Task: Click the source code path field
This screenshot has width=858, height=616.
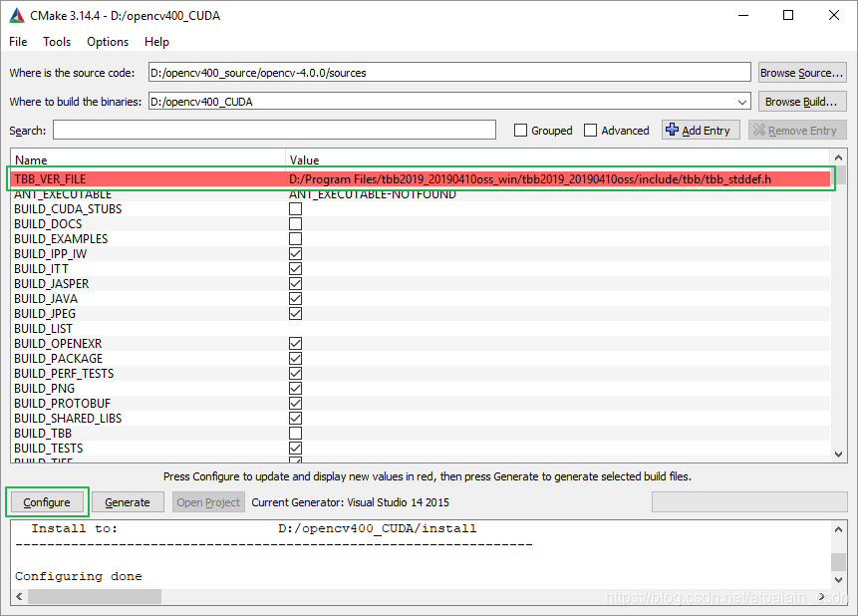Action: tap(449, 73)
